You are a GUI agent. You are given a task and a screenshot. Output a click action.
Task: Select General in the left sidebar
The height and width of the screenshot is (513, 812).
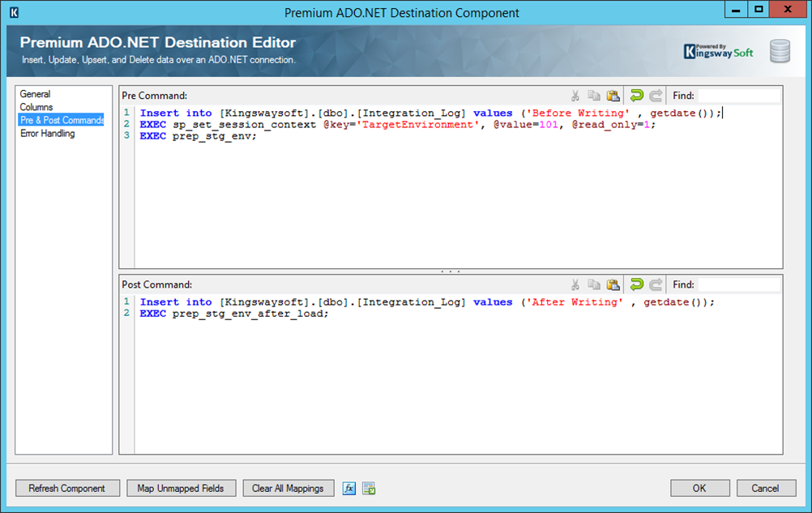[35, 94]
